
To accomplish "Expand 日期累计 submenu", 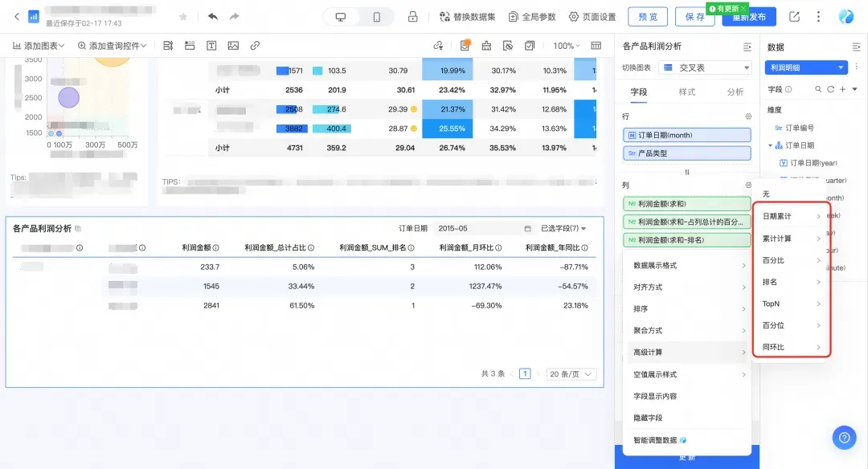I will tap(792, 216).
